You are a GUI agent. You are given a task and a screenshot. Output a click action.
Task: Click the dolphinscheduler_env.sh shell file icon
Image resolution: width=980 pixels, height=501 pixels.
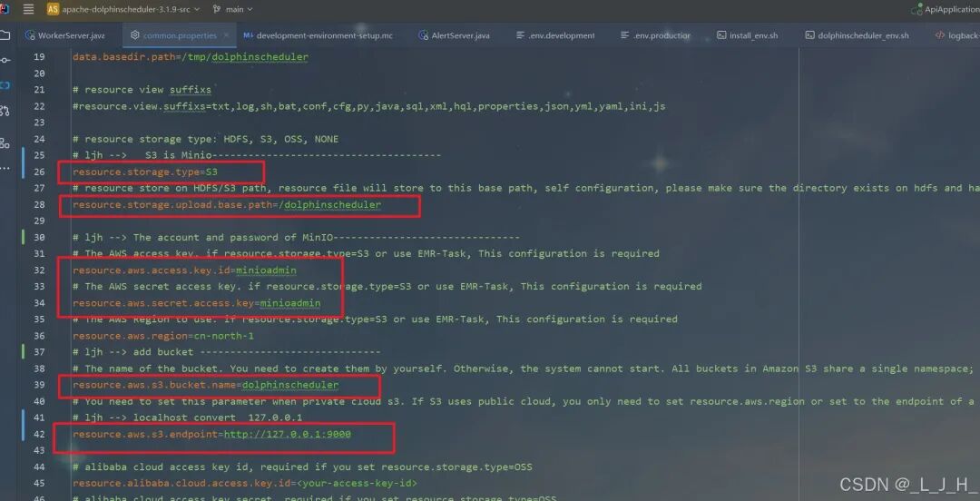tap(809, 35)
